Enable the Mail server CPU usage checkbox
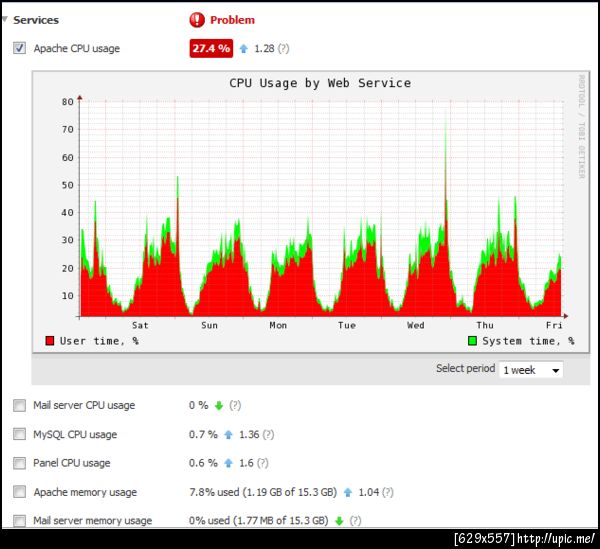600x549 pixels. [20, 405]
